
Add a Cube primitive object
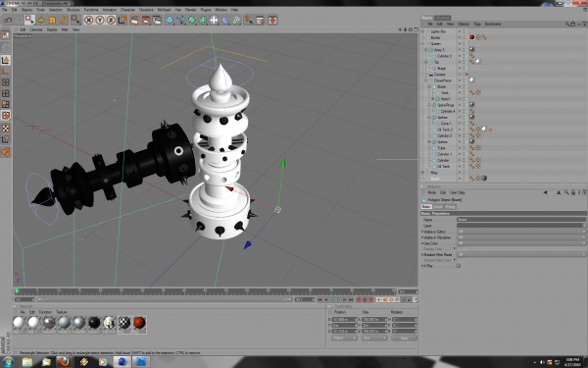point(170,20)
